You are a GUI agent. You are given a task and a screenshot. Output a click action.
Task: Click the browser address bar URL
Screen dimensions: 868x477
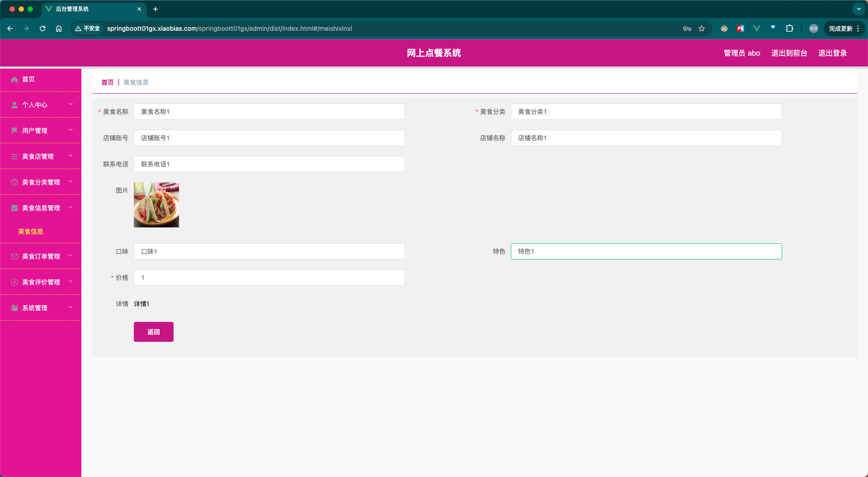230,28
